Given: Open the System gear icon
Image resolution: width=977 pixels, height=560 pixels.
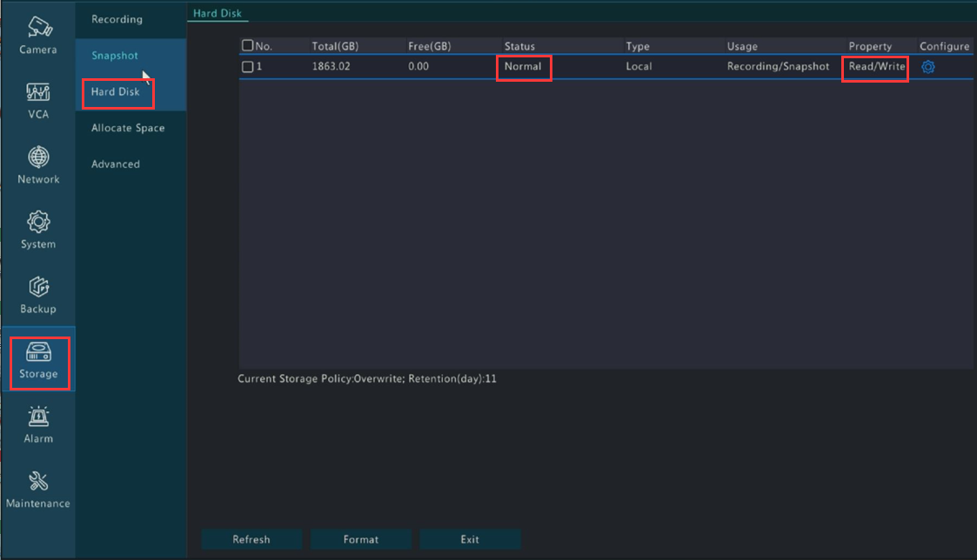Looking at the screenshot, I should pyautogui.click(x=38, y=222).
